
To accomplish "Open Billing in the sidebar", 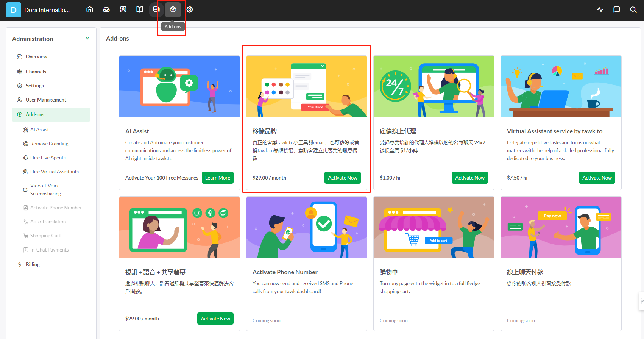I will [33, 264].
